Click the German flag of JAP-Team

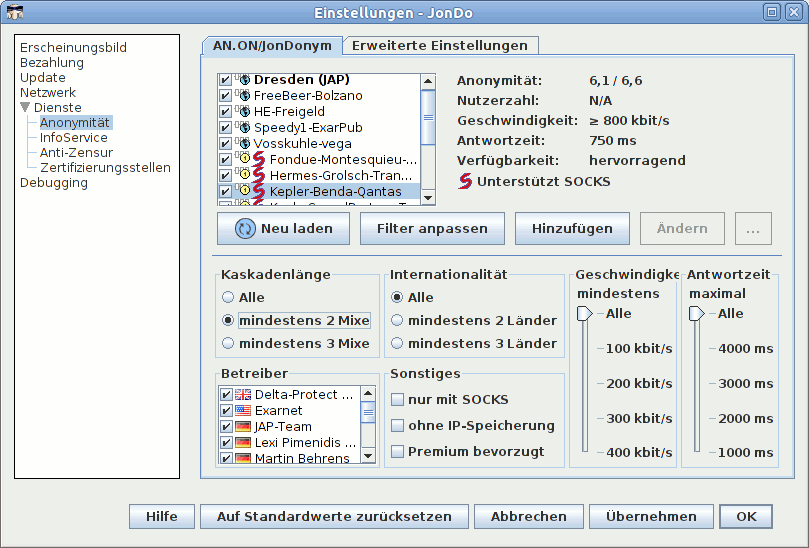[x=243, y=427]
